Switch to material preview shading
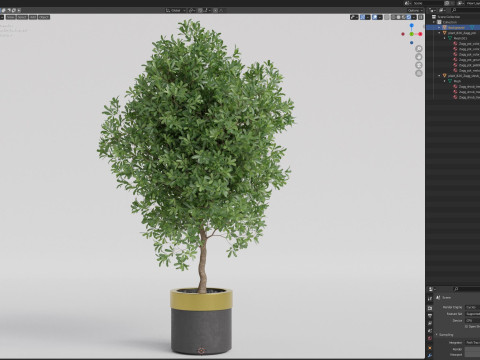The width and height of the screenshot is (480, 360). pyautogui.click(x=404, y=17)
